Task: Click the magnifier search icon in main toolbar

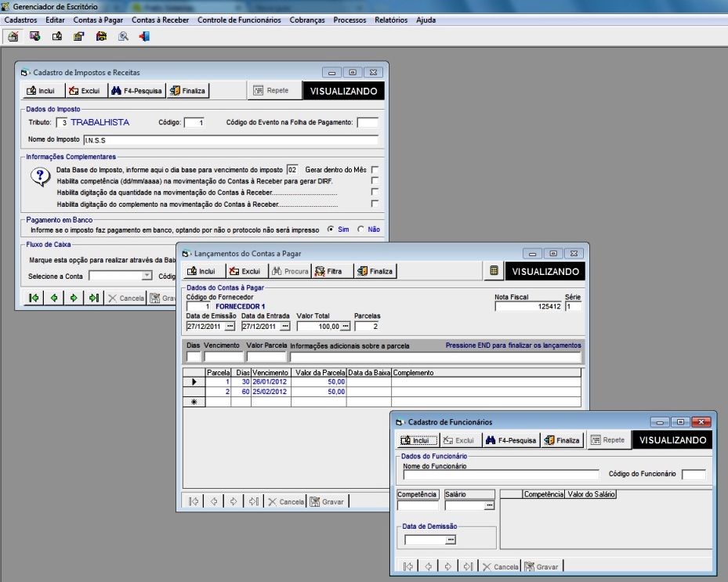Action: coord(123,36)
